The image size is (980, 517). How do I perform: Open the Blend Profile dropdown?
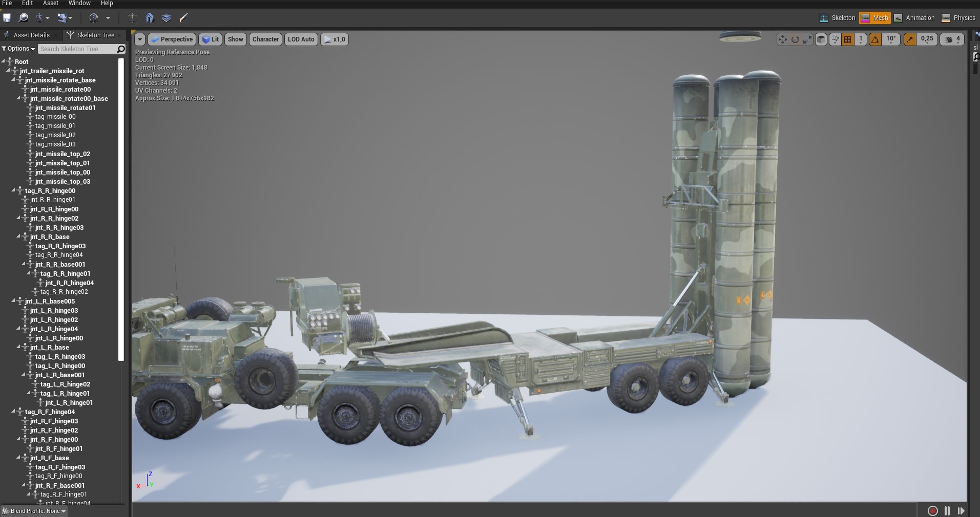point(35,511)
